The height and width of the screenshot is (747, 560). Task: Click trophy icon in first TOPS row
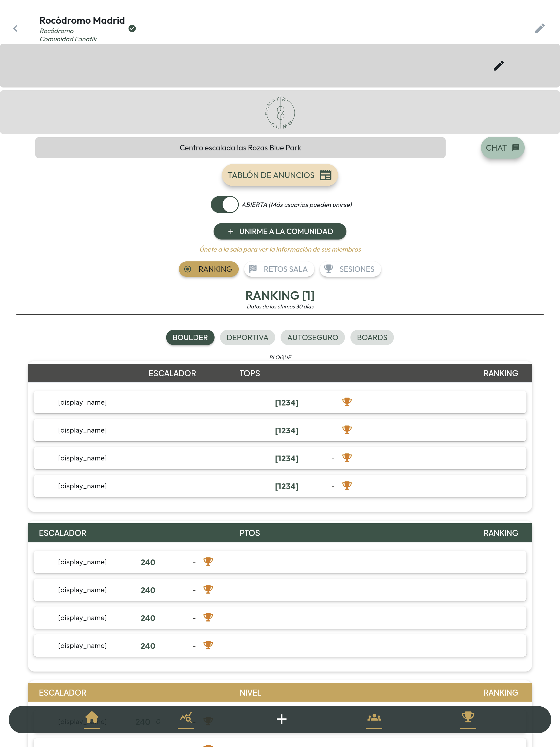pos(347,402)
